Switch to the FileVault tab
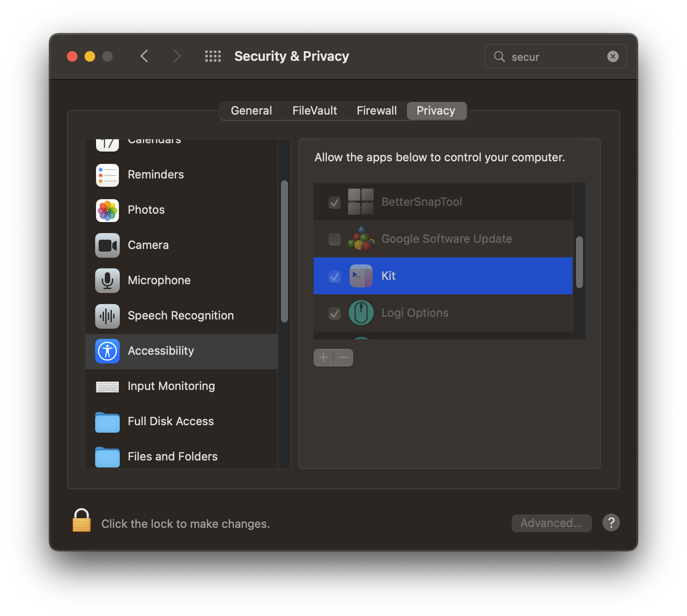The width and height of the screenshot is (687, 616). click(x=315, y=111)
